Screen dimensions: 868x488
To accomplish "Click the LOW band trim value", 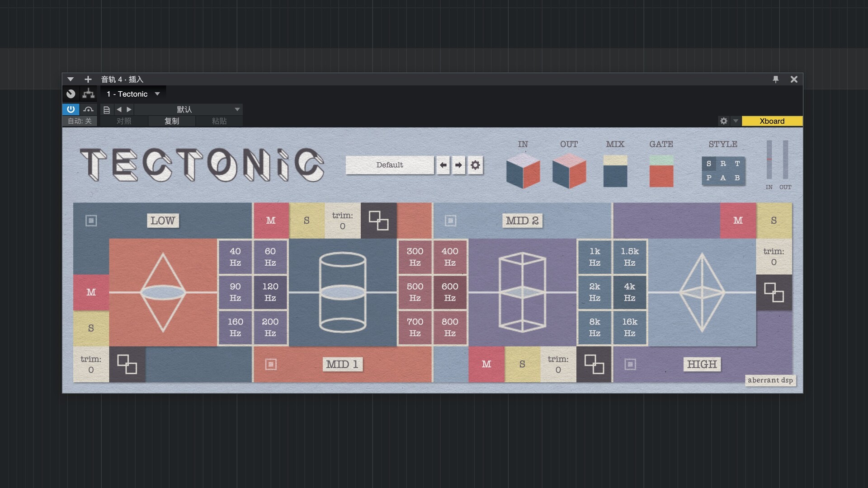I will coord(91,364).
